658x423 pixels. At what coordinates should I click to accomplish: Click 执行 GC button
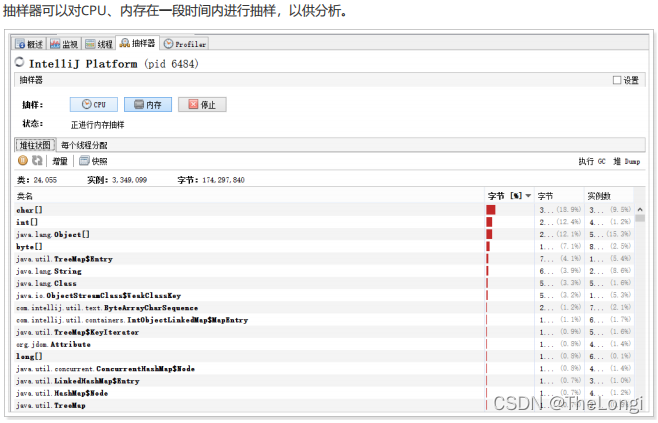point(592,162)
